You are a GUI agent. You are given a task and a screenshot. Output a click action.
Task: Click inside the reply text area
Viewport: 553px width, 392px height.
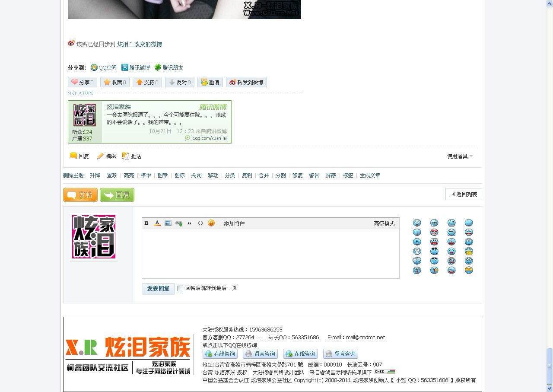click(x=270, y=254)
